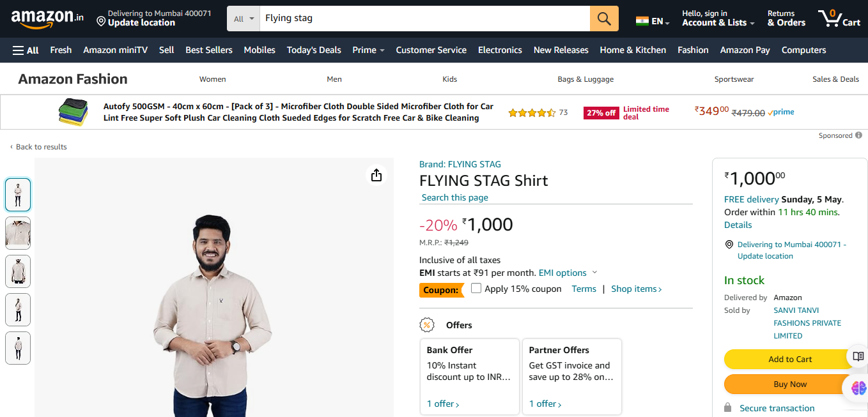
Task: Open the Today's Deals nav item
Action: [314, 50]
